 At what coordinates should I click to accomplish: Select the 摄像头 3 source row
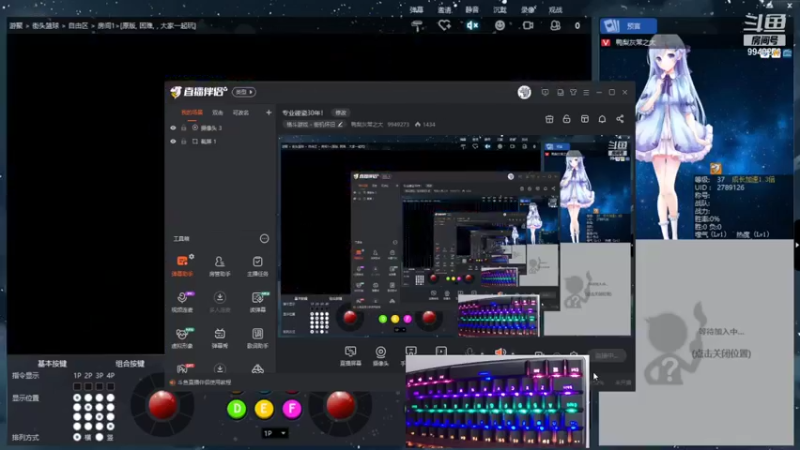pyautogui.click(x=219, y=128)
